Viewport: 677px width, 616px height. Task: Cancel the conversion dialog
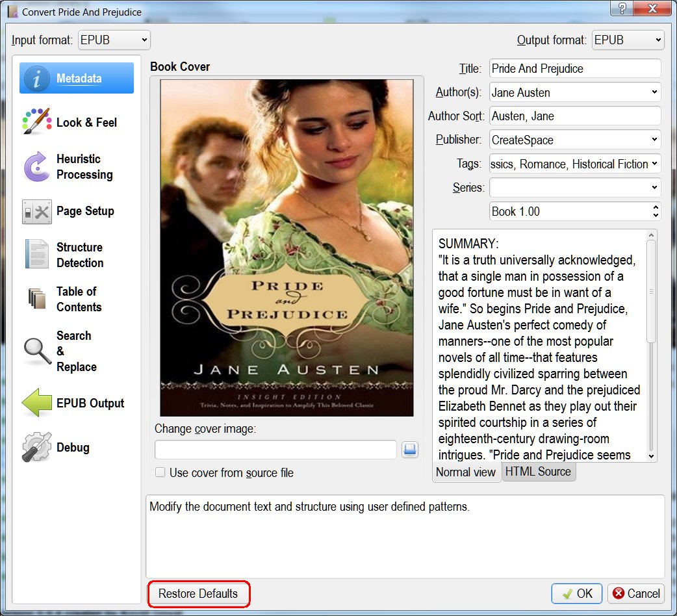pyautogui.click(x=636, y=593)
